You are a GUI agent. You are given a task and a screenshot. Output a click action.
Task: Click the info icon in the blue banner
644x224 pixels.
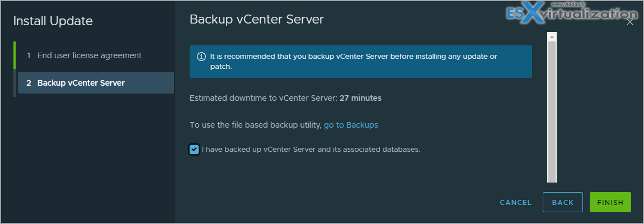(201, 57)
